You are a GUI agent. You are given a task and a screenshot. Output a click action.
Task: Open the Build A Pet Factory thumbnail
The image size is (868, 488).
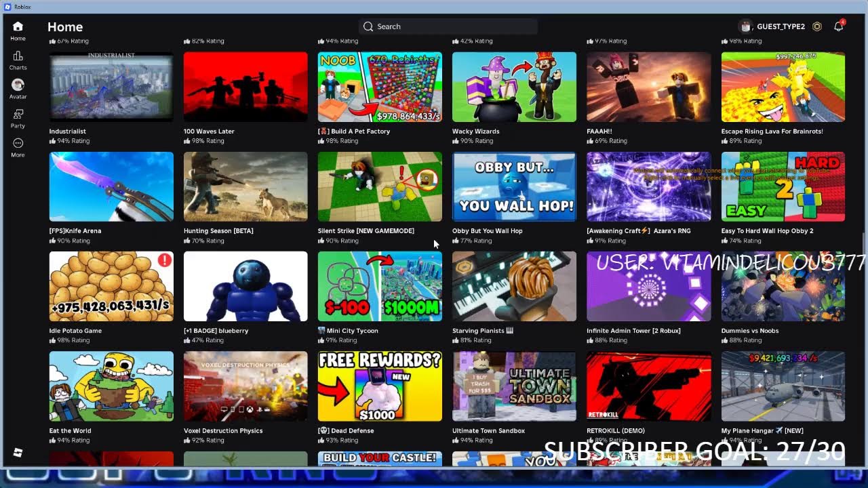[x=380, y=87]
